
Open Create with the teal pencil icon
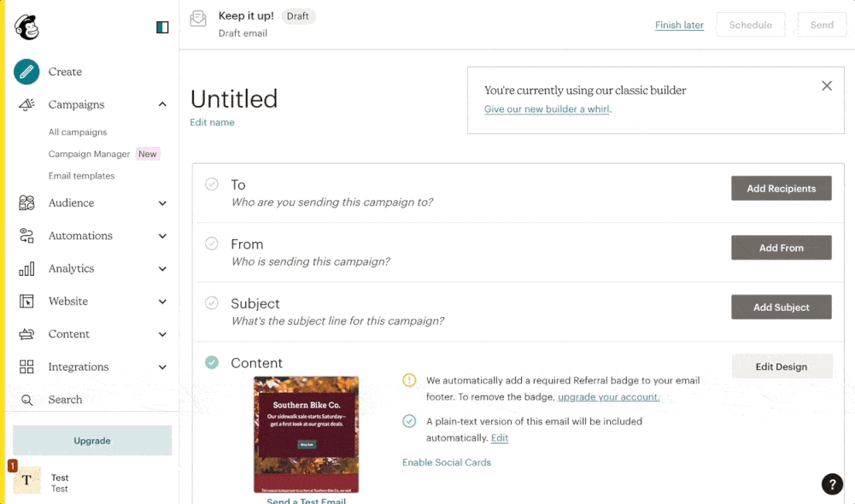click(26, 72)
